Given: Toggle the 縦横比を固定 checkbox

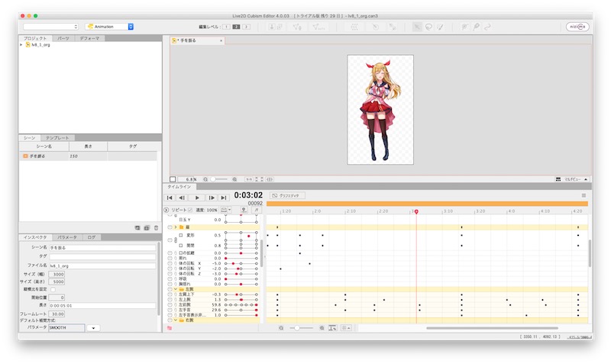Looking at the screenshot, I should (53, 289).
